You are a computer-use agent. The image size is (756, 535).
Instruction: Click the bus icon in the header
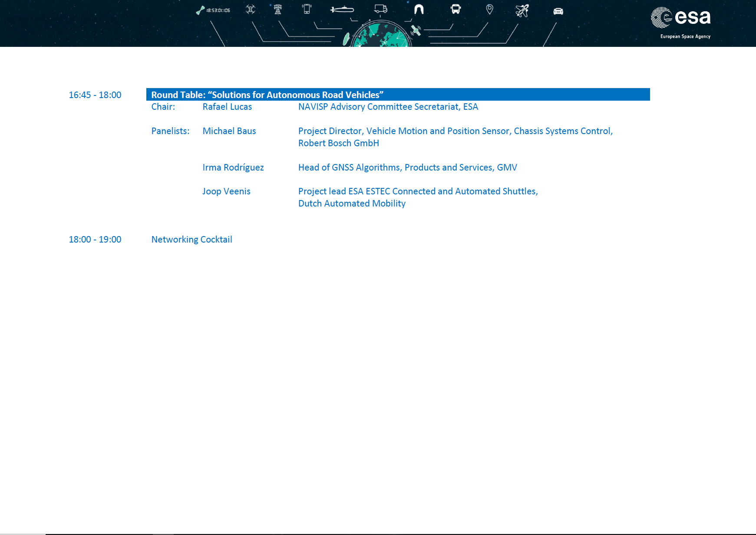(456, 9)
